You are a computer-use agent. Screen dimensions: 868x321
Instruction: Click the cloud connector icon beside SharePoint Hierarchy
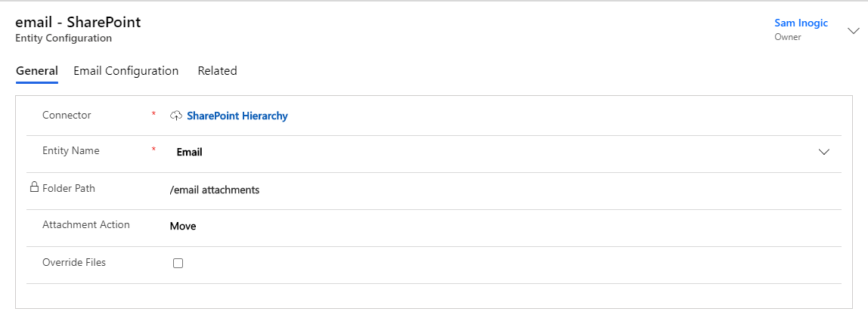pos(176,116)
